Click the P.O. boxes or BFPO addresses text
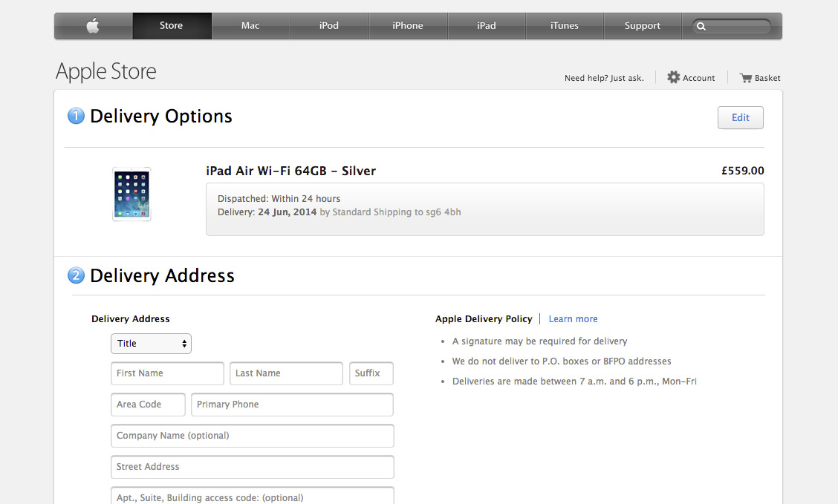Image resolution: width=838 pixels, height=504 pixels. (562, 361)
